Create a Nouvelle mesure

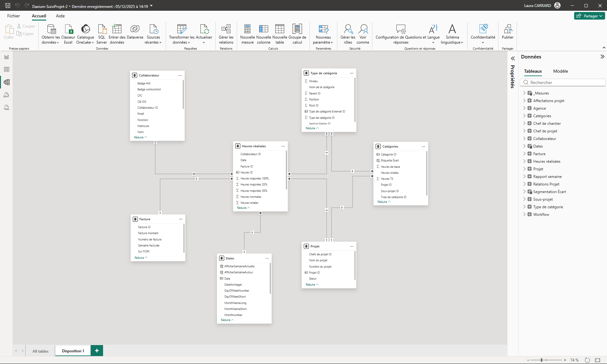[247, 33]
